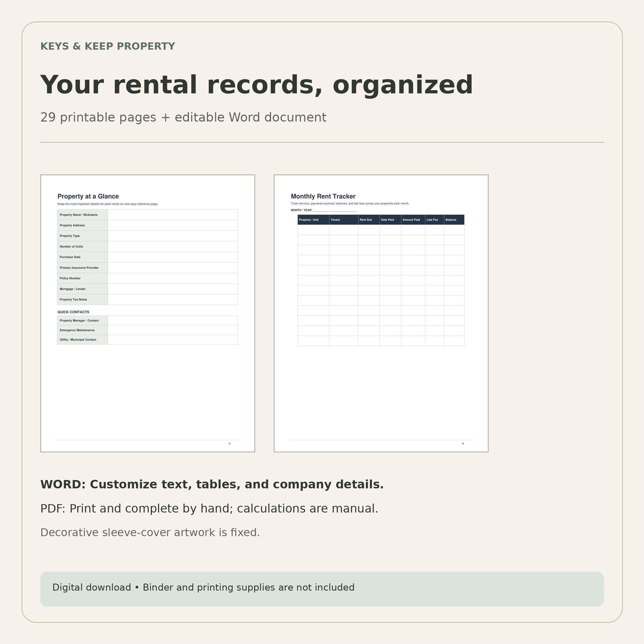Click the 'Tenant' column header
The height and width of the screenshot is (644, 644).
pyautogui.click(x=344, y=219)
